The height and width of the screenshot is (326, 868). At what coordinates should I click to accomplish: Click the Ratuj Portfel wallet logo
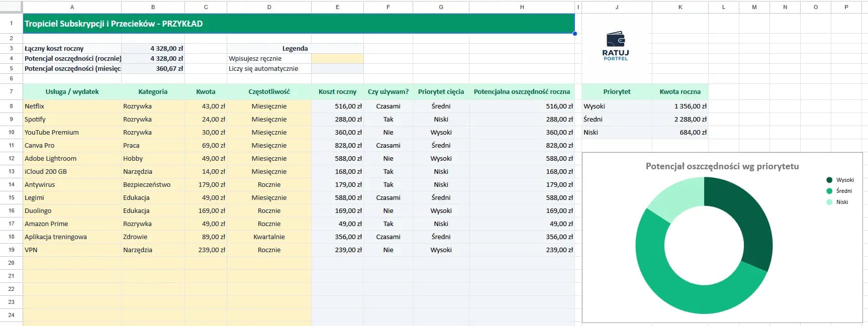point(616,46)
